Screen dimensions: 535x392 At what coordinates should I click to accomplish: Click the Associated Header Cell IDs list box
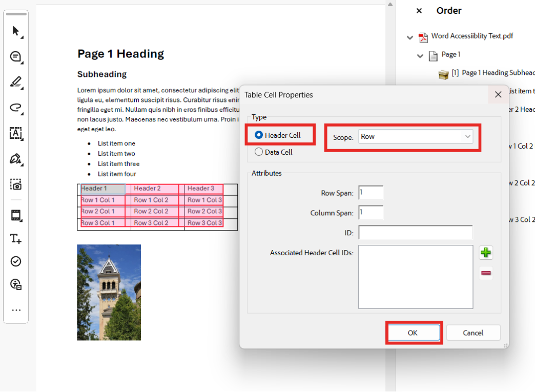416,277
